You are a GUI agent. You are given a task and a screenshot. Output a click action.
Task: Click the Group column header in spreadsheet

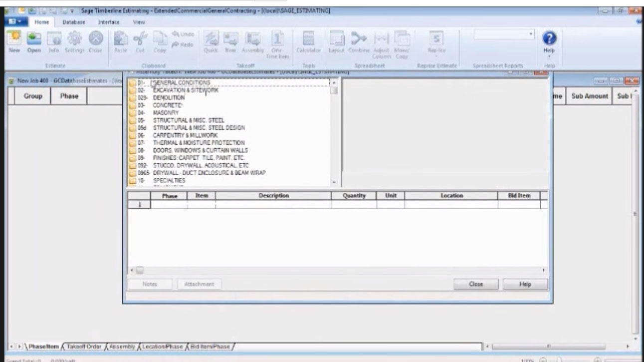[x=33, y=96]
